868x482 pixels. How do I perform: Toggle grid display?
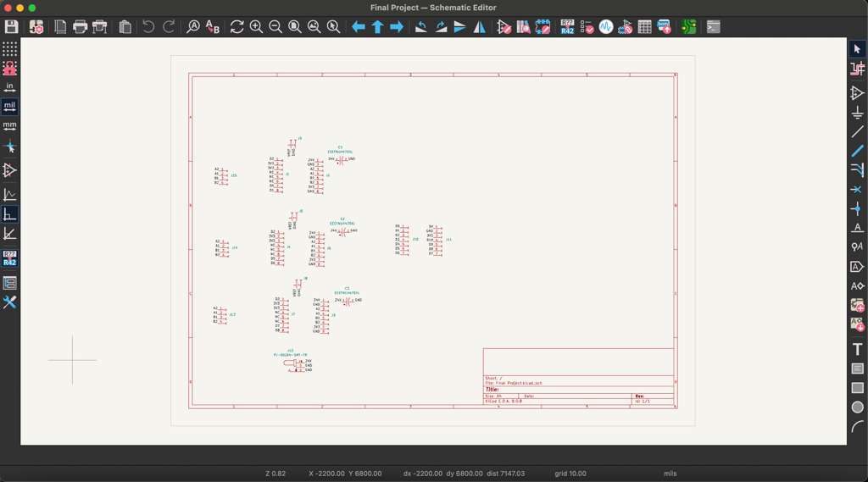pyautogui.click(x=9, y=48)
